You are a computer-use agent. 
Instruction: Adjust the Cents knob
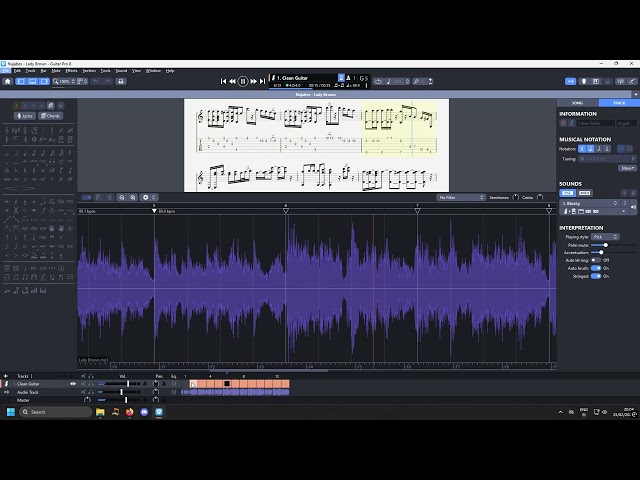tap(540, 197)
